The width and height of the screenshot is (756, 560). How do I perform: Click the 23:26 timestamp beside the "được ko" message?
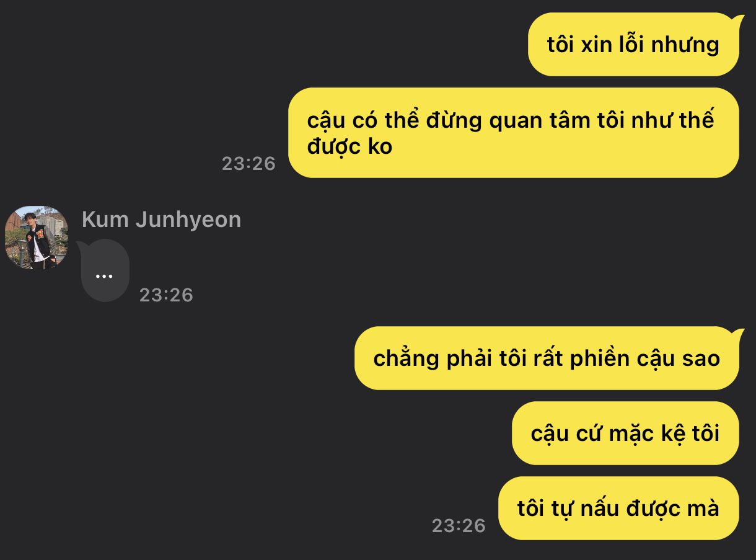pyautogui.click(x=248, y=163)
